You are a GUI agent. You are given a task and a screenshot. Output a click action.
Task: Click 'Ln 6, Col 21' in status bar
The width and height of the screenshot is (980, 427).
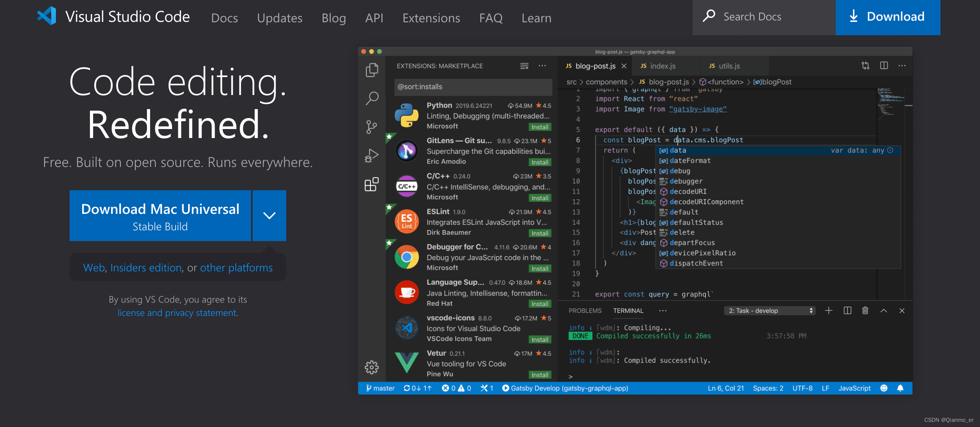click(725, 388)
